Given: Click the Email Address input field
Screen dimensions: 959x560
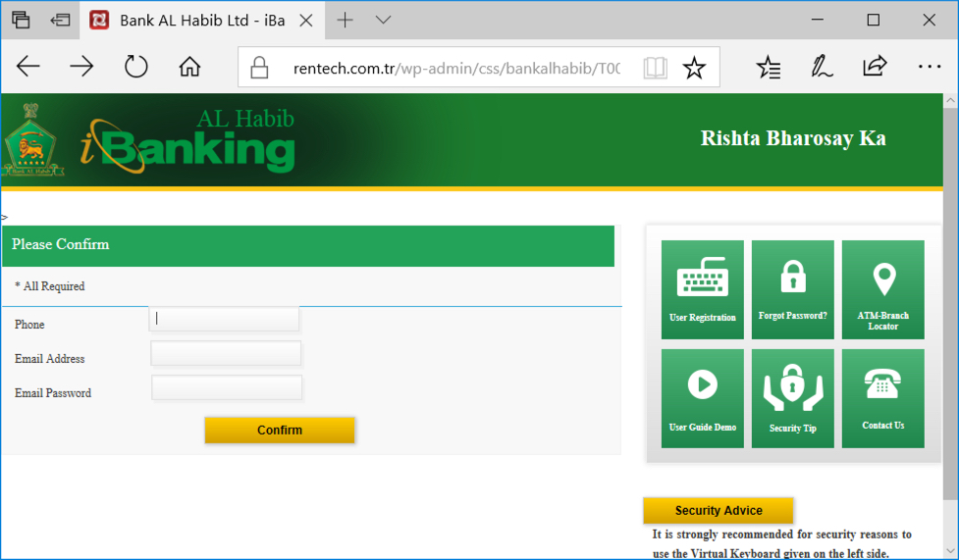Looking at the screenshot, I should click(x=227, y=353).
